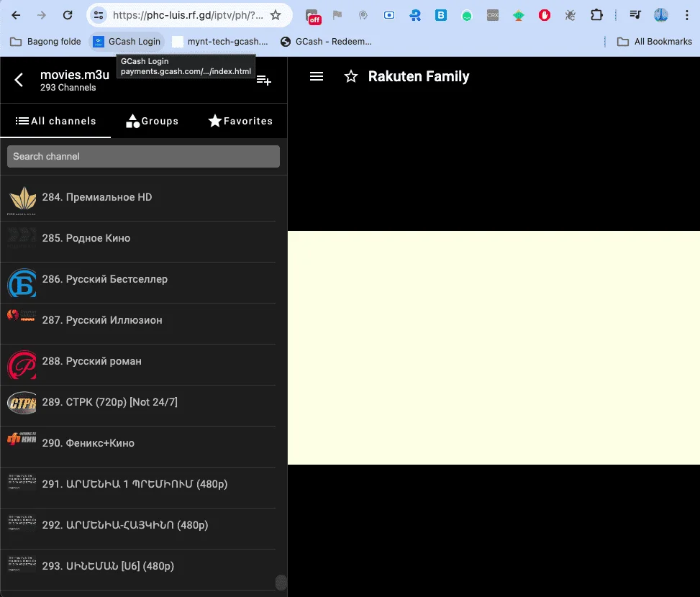700x597 pixels.
Task: Select channel 293 [U6] (480p)
Action: pos(138,570)
